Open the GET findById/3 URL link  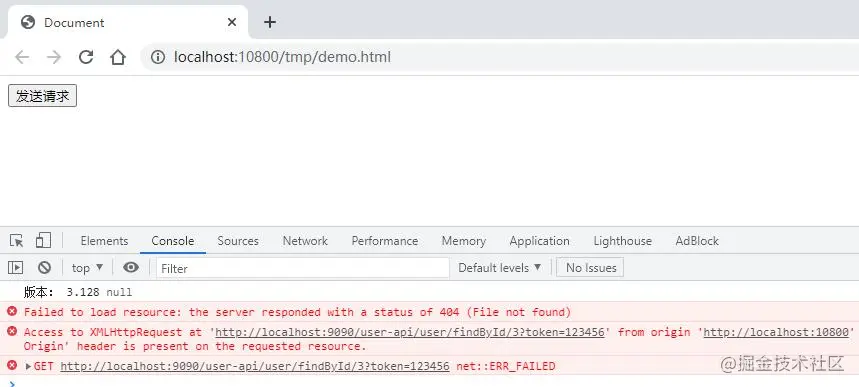pos(255,366)
